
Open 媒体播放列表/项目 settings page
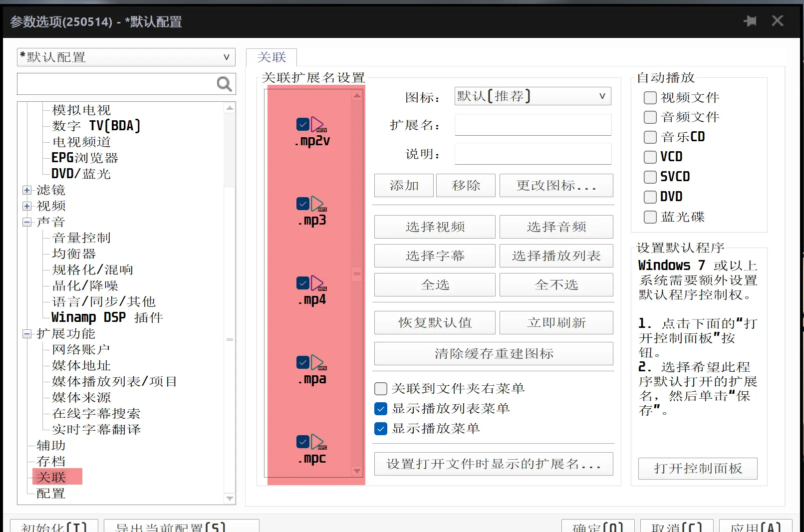coord(115,381)
